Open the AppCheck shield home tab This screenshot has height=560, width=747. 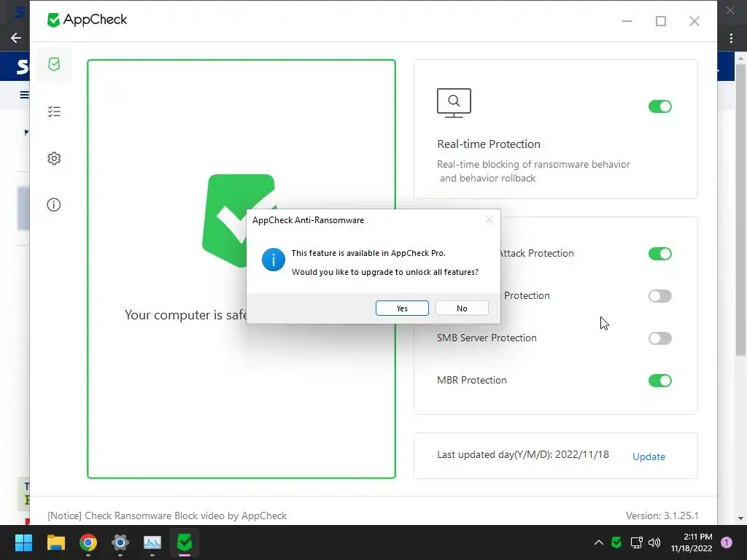coord(54,64)
